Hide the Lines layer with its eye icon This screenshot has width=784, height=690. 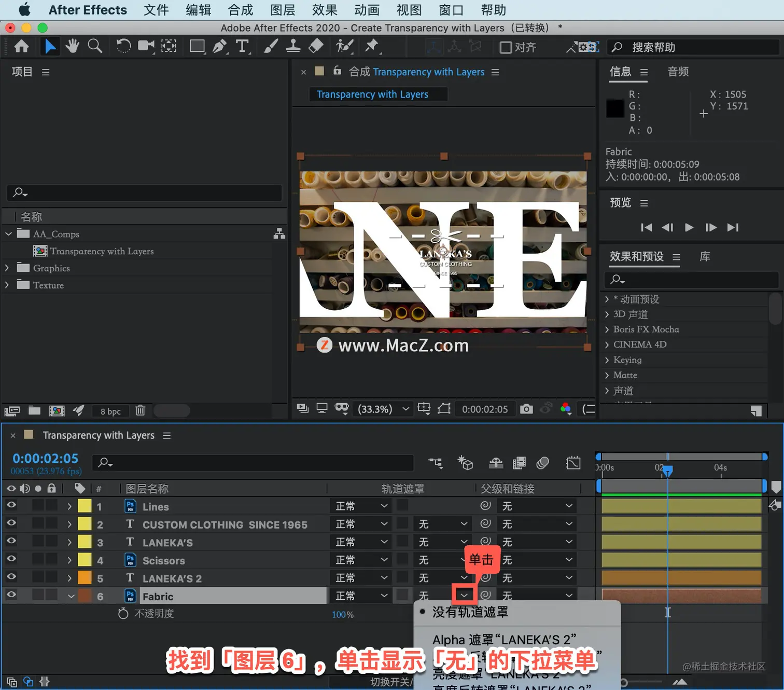coord(11,505)
